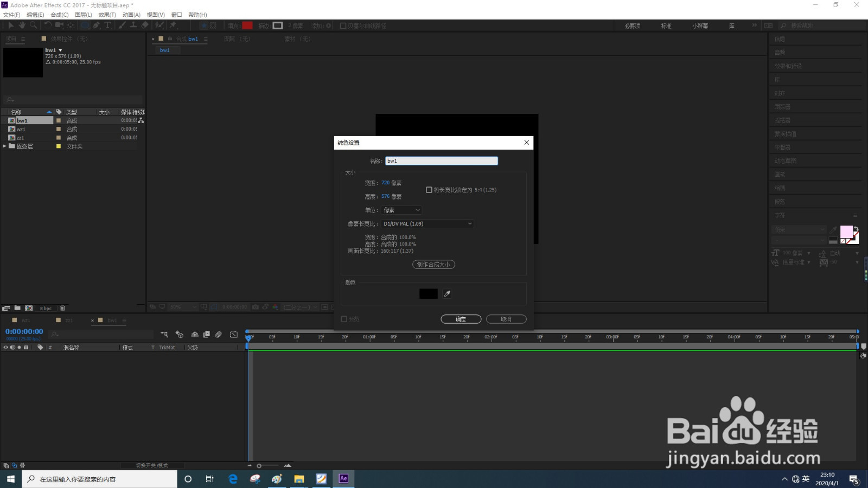Enable Frame Blending timeline icon
Image resolution: width=868 pixels, height=488 pixels.
pyautogui.click(x=207, y=335)
